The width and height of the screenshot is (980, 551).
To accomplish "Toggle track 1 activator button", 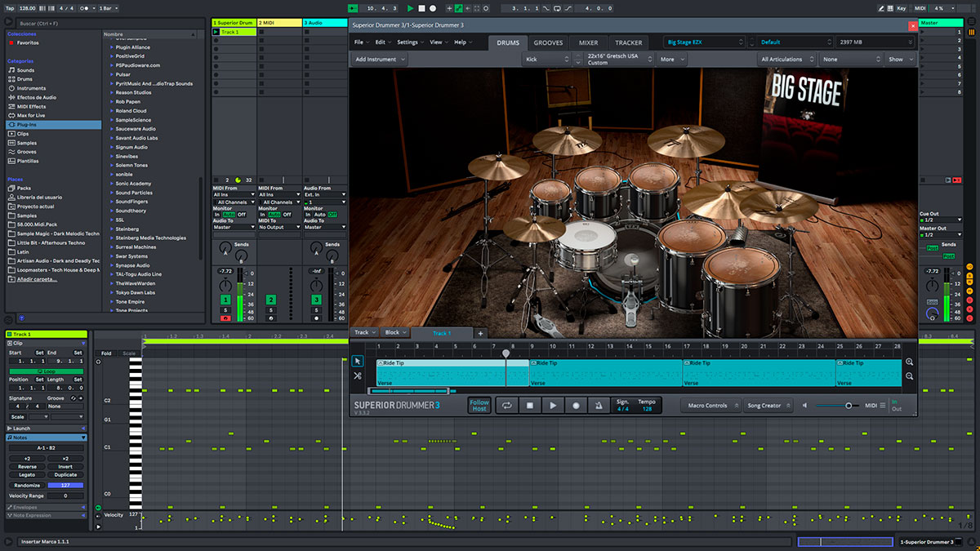I will 225,300.
